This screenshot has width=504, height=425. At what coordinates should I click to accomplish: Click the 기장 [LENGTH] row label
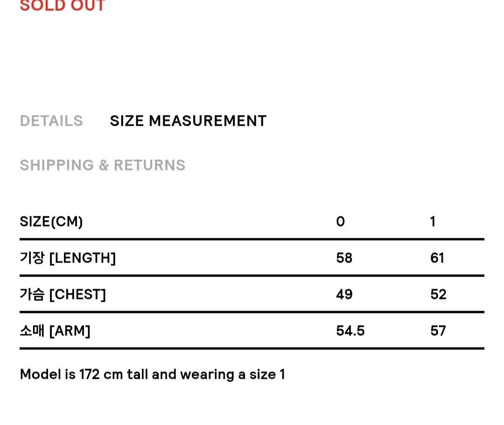click(68, 258)
